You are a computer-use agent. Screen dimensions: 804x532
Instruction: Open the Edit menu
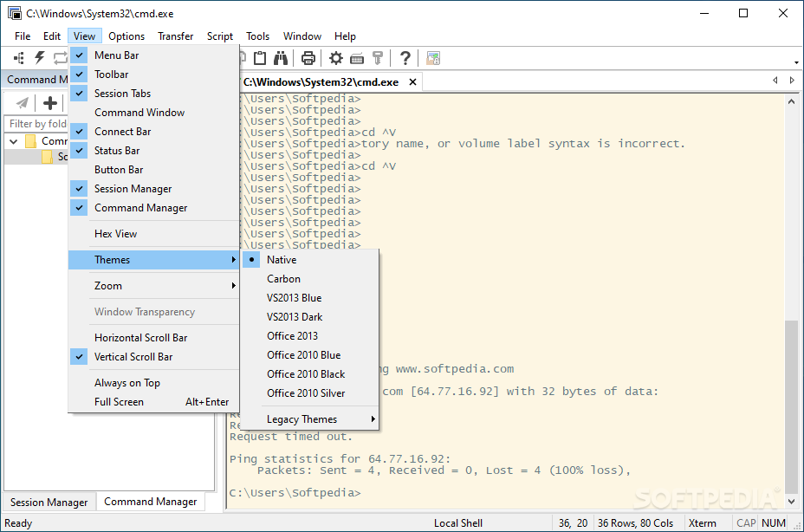click(x=52, y=36)
